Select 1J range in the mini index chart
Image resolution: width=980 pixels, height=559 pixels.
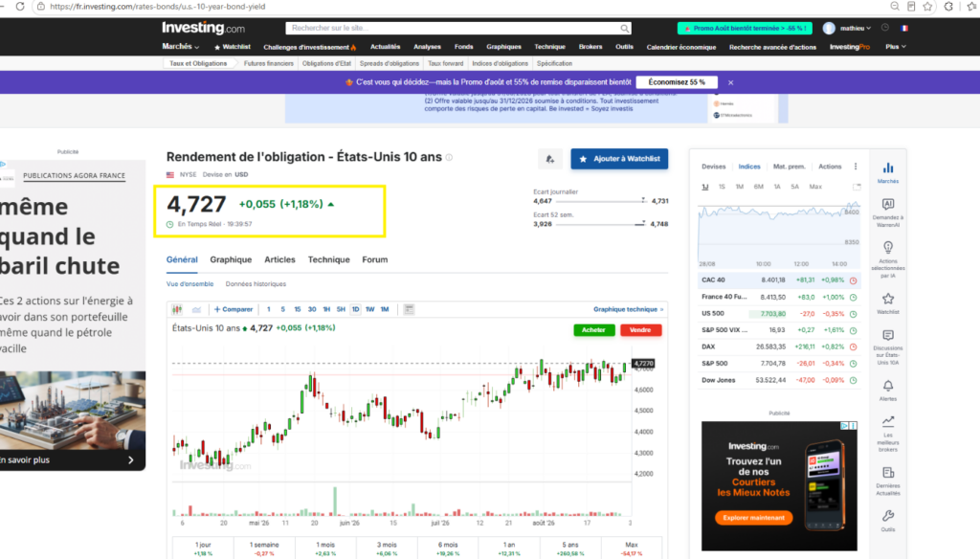705,187
